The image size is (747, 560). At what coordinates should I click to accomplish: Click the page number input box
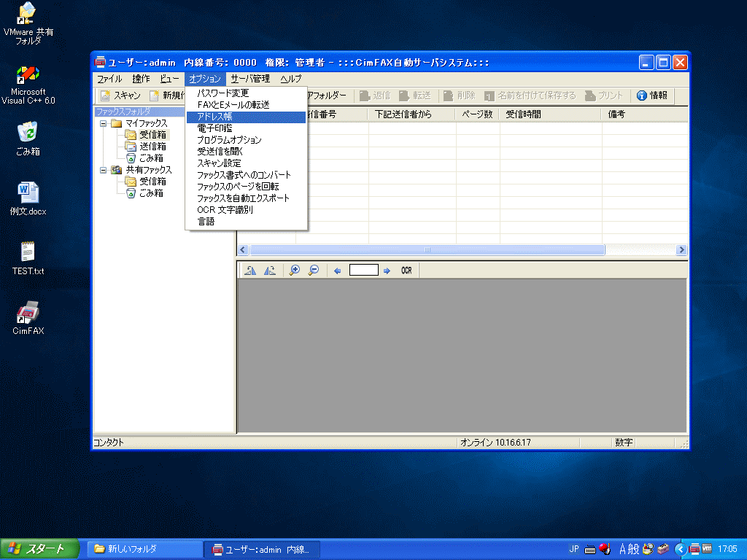[x=364, y=270]
